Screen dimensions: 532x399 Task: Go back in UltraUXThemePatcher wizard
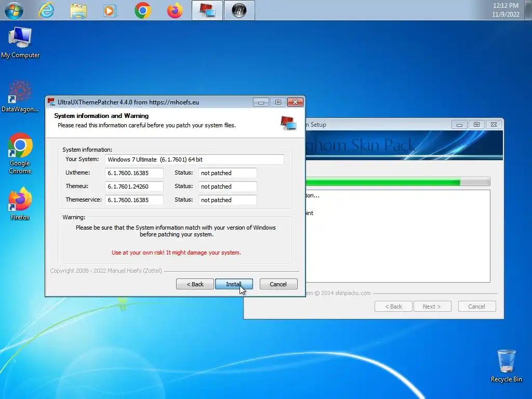point(195,284)
